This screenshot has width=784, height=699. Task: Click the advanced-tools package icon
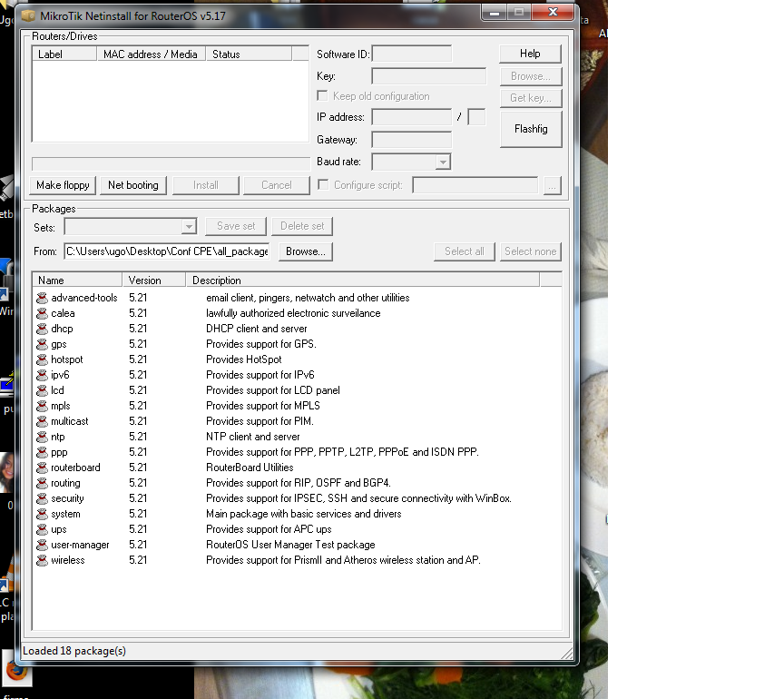click(x=42, y=298)
